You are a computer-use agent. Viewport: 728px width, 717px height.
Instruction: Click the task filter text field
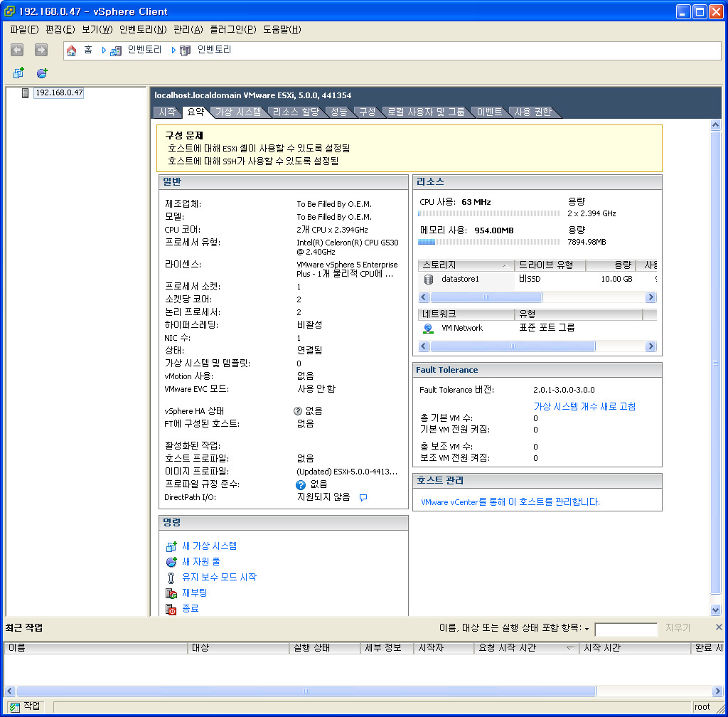626,630
